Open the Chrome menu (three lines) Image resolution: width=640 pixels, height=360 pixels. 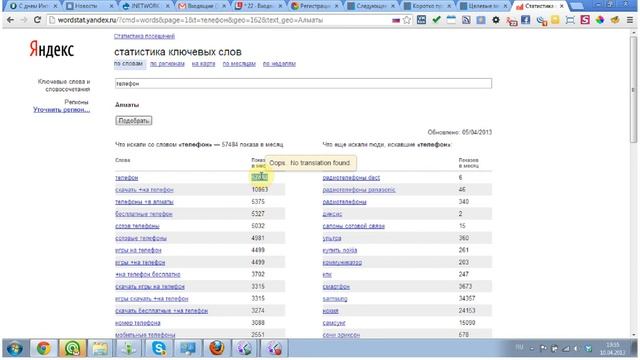630,20
